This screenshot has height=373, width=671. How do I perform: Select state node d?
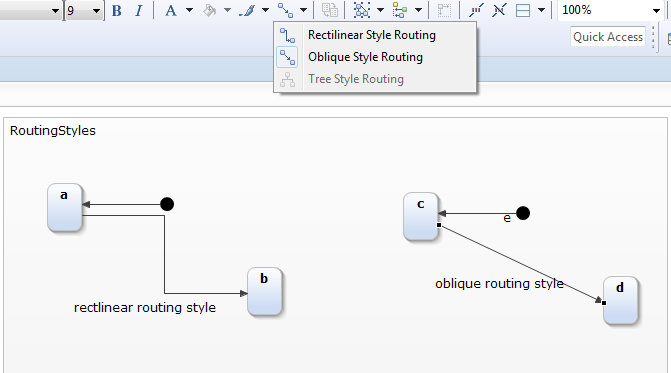point(621,300)
